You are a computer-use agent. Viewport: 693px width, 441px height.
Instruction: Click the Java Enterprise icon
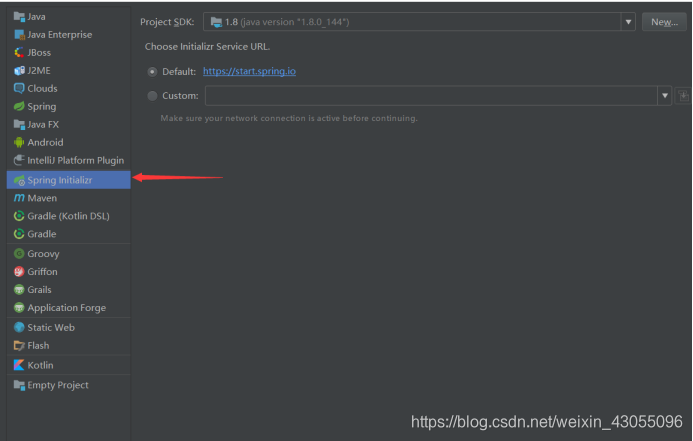click(x=19, y=35)
